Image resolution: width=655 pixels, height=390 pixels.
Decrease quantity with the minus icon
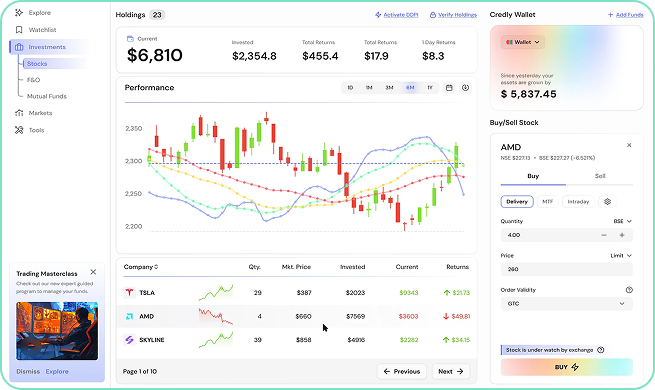point(604,235)
